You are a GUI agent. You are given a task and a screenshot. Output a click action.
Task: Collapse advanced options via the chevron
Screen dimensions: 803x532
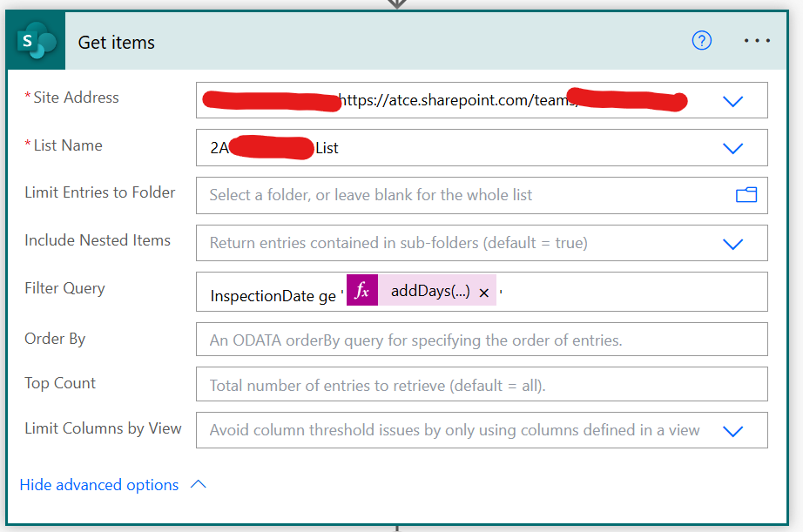click(198, 484)
